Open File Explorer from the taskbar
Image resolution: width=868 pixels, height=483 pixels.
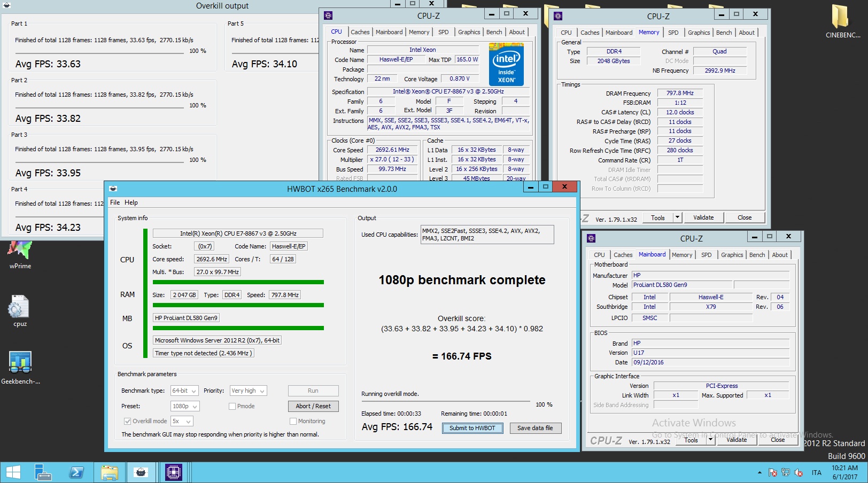point(109,472)
